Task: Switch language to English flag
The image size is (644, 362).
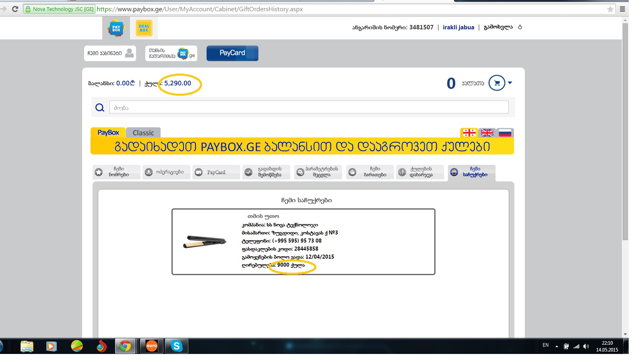Action: click(487, 133)
